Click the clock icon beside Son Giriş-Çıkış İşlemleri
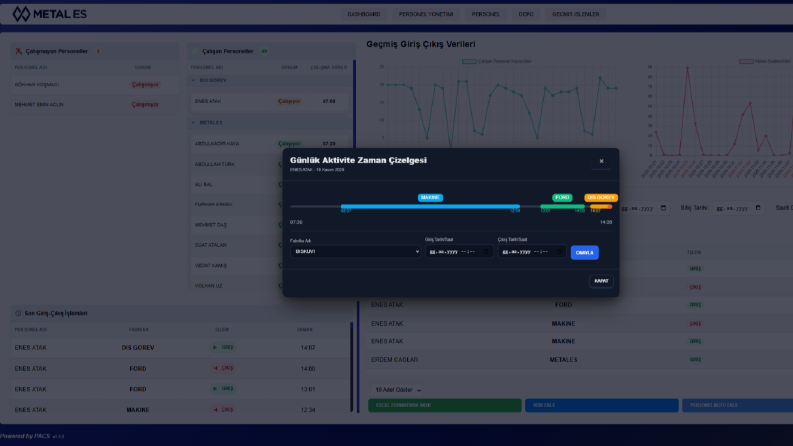This screenshot has height=446, width=793. click(x=18, y=313)
